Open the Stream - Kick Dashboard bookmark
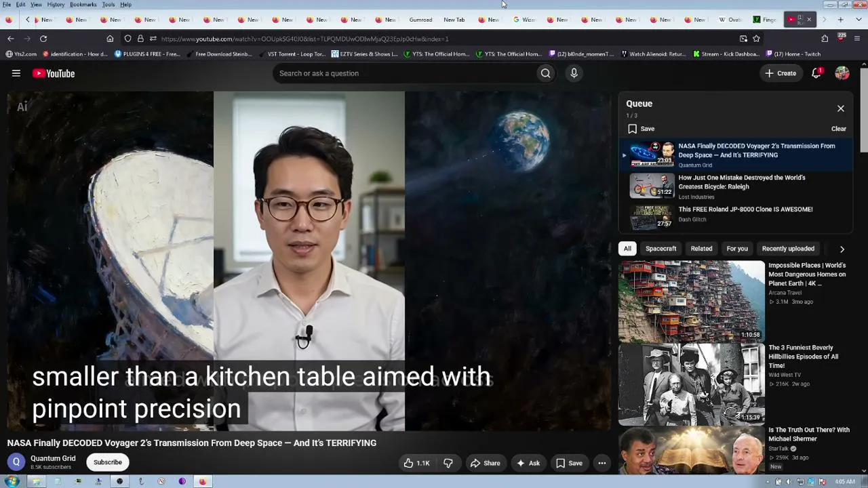The height and width of the screenshot is (488, 868). point(726,54)
